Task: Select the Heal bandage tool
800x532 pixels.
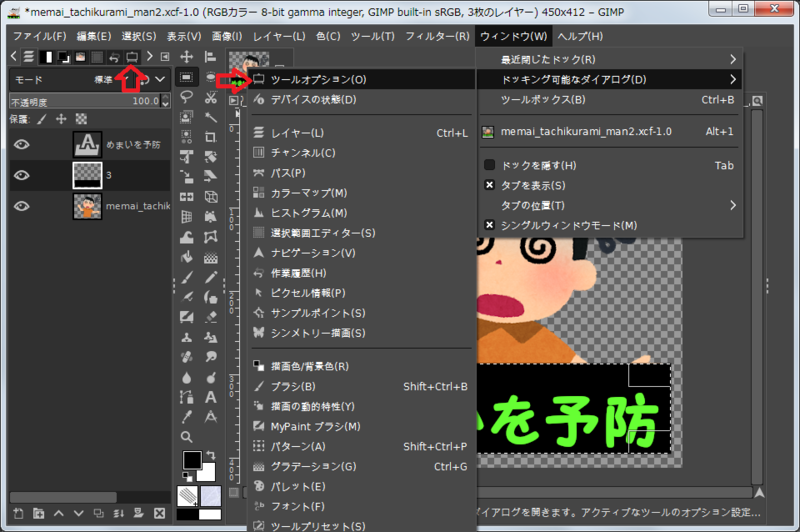Action: [186, 357]
